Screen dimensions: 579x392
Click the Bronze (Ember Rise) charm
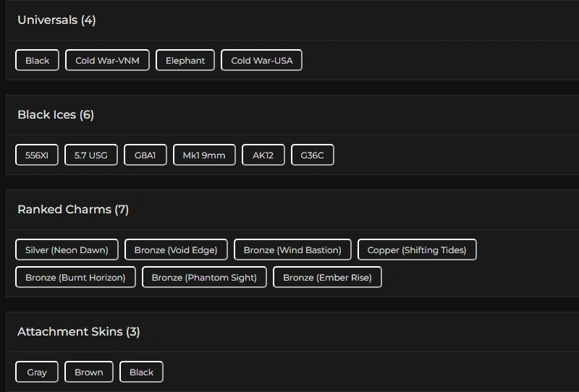[327, 278]
